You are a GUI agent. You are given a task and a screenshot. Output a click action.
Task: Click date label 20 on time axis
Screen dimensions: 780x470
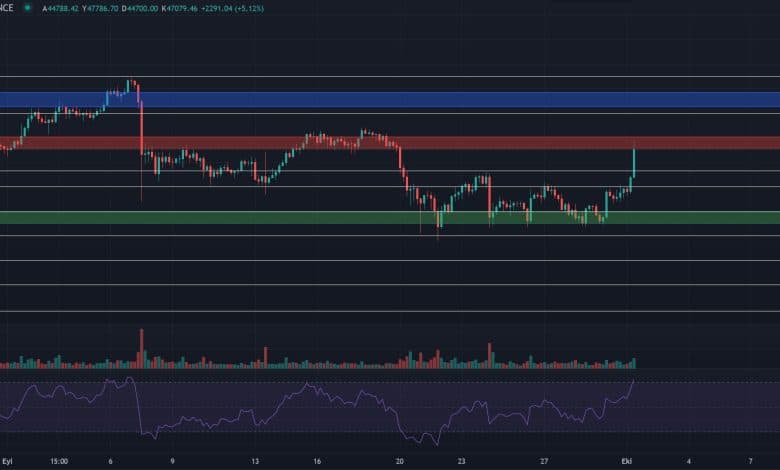tap(400, 462)
